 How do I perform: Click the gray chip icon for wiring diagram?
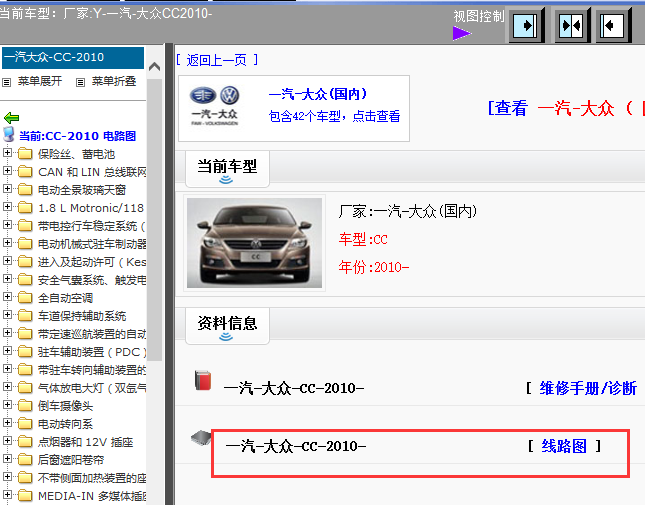[201, 437]
